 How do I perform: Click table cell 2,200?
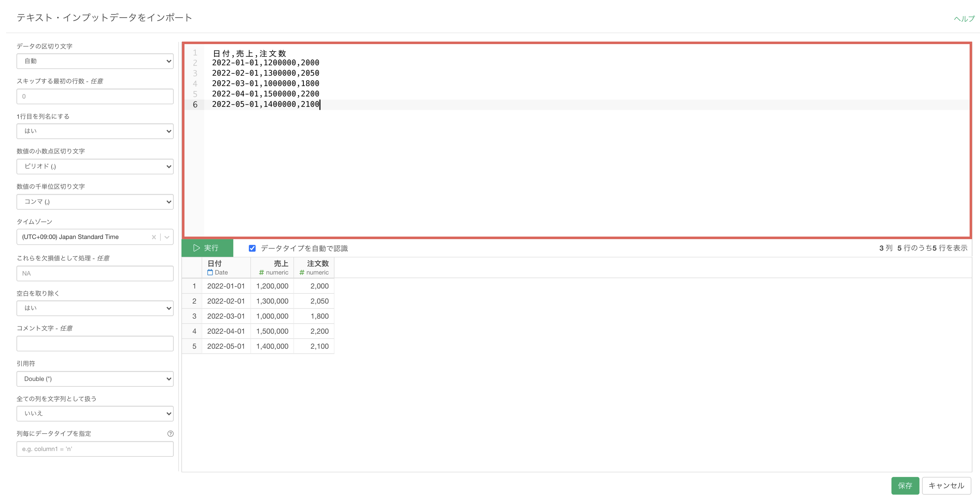coord(314,331)
